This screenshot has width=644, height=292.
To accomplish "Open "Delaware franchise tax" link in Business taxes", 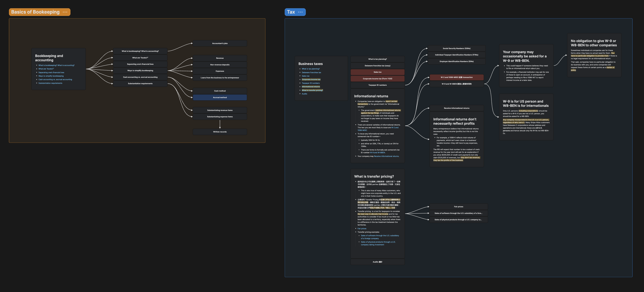I will point(311,73).
